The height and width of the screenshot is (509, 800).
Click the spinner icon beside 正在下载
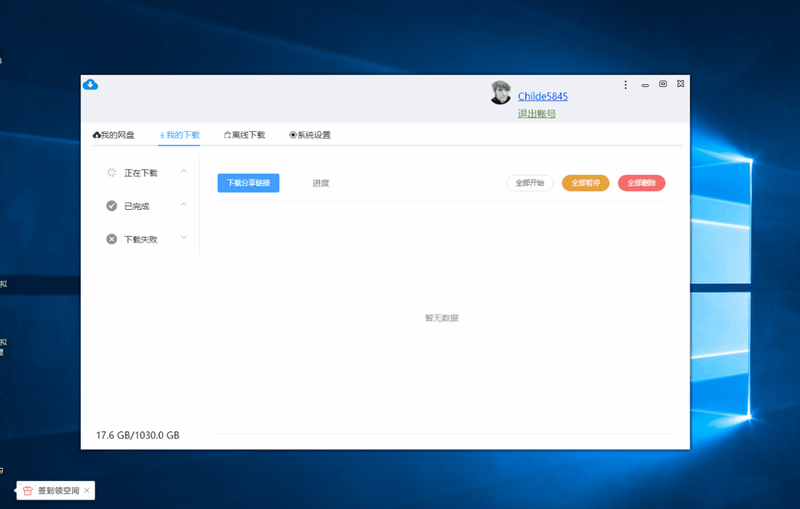[111, 172]
